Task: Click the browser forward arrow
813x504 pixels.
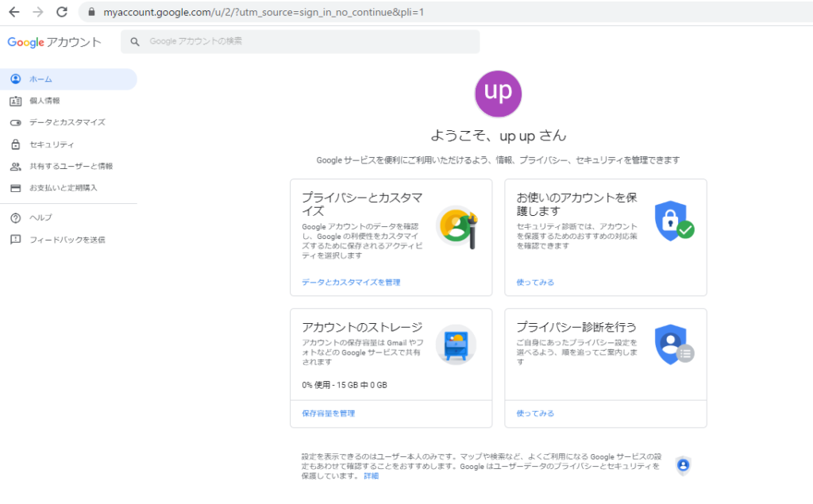Action: pos(38,12)
